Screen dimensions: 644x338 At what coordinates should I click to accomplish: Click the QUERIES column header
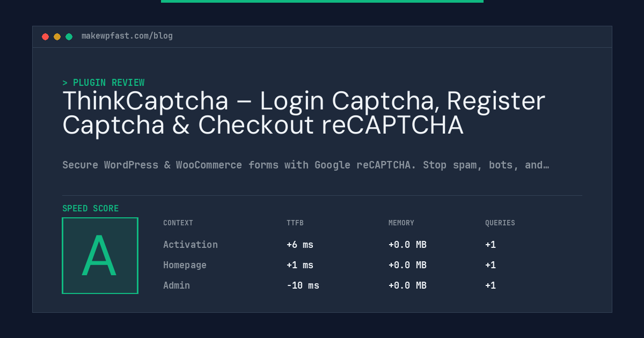pos(500,223)
